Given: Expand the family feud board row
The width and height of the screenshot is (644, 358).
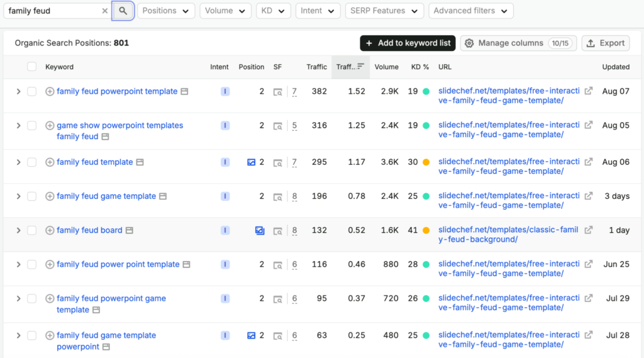Looking at the screenshot, I should [x=18, y=230].
